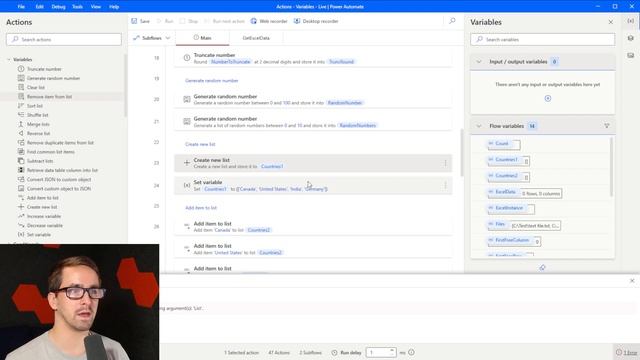Click the Remove duplicate items icon

click(21, 142)
